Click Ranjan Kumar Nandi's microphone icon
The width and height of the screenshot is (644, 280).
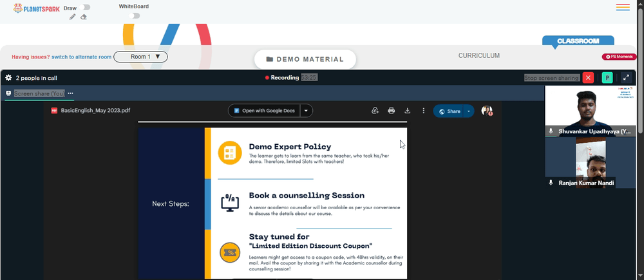551,183
